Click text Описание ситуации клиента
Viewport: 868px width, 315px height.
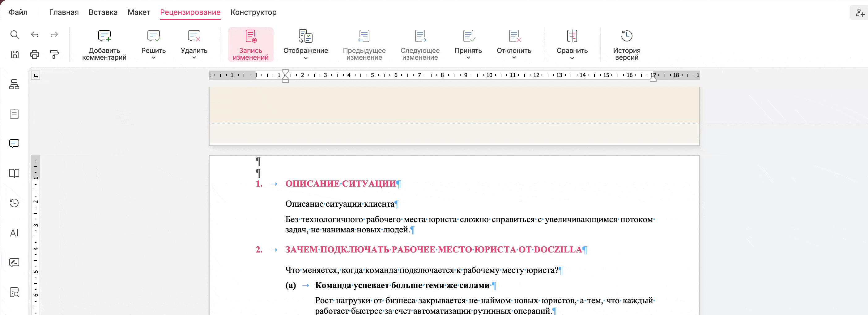[x=340, y=204]
